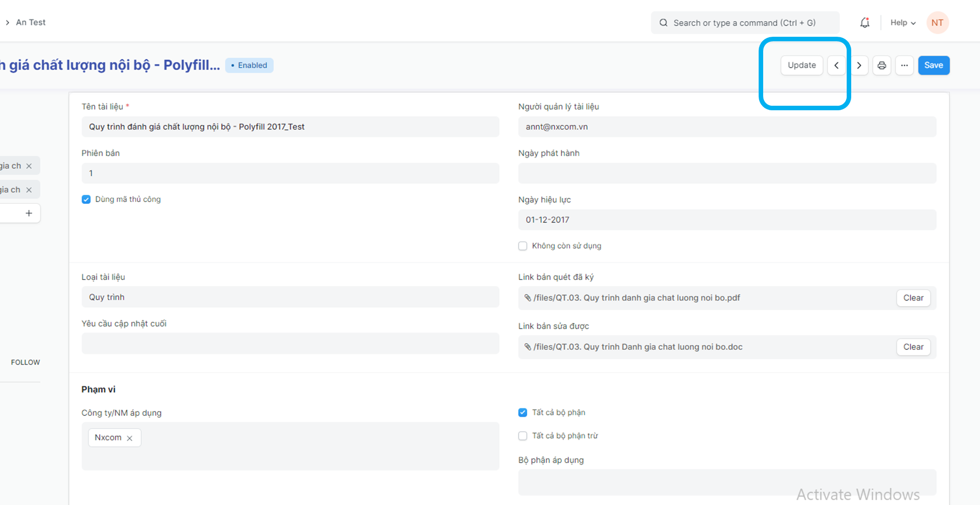
Task: Open the An Test breadcrumb
Action: pyautogui.click(x=31, y=23)
